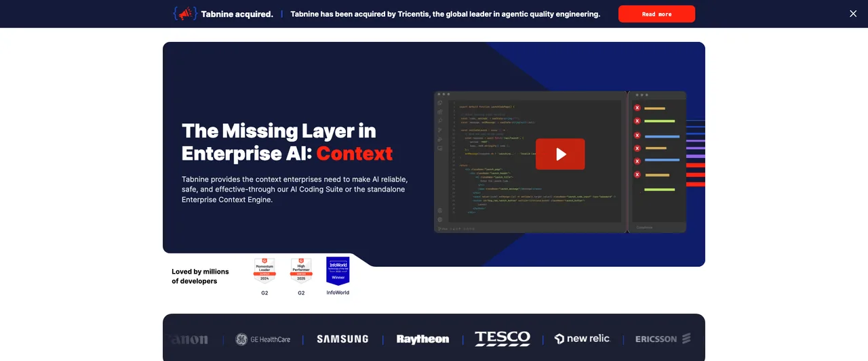Click the red 'Context' word in headline
This screenshot has width=868, height=361.
355,153
